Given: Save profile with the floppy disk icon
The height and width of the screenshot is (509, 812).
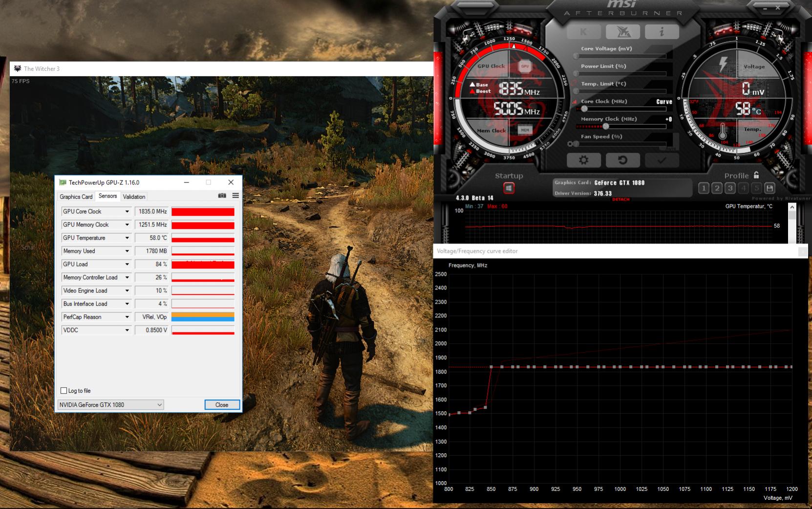Looking at the screenshot, I should point(769,188).
